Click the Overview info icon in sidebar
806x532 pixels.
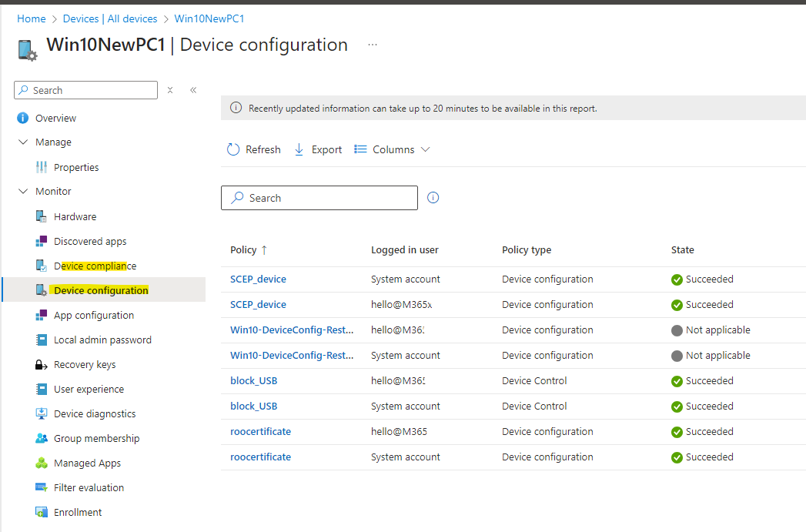pyautogui.click(x=22, y=119)
